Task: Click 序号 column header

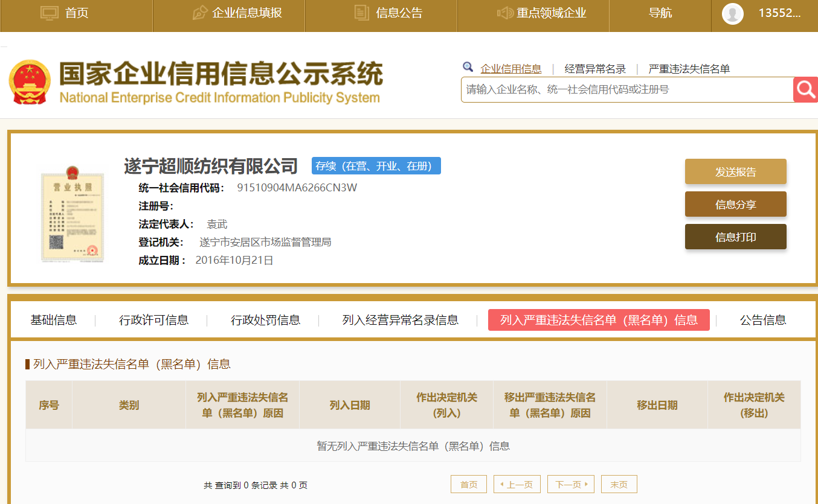Action: tap(49, 405)
